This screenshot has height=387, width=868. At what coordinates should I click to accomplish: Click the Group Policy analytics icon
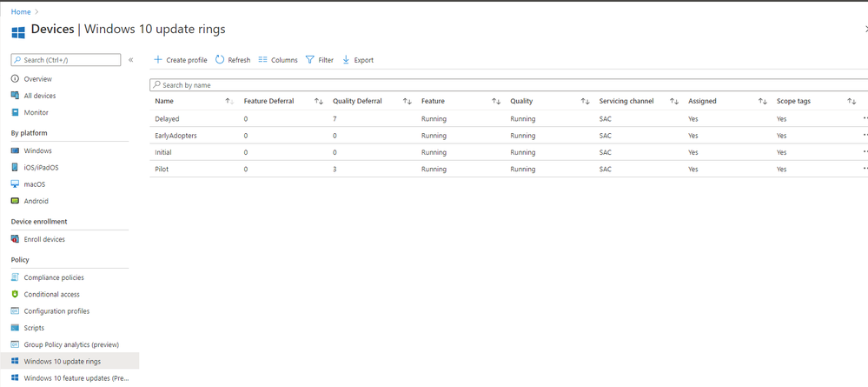pyautogui.click(x=16, y=344)
